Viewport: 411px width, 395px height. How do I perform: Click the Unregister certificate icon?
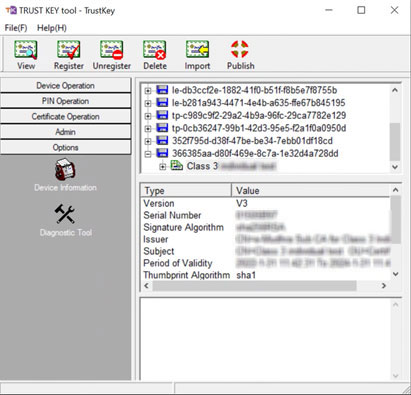(x=112, y=50)
